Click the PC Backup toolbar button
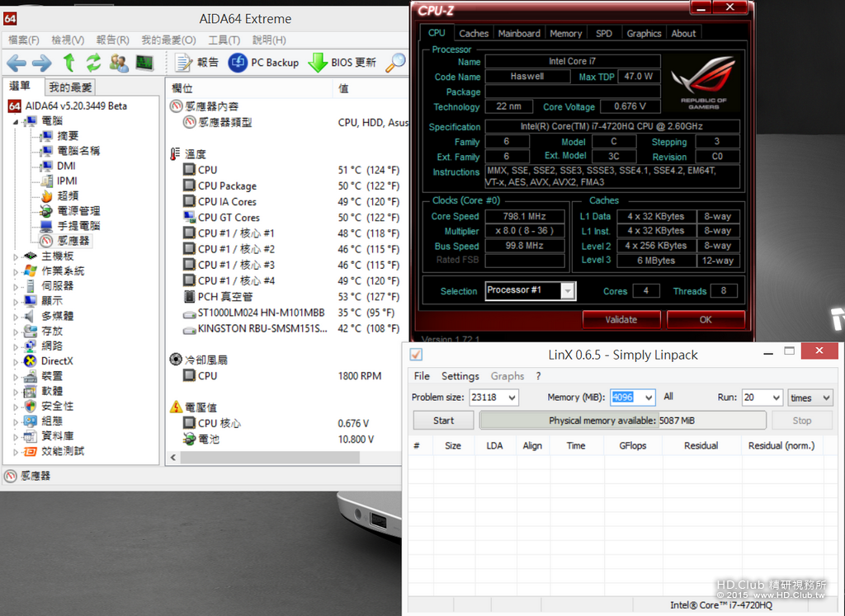 263,63
